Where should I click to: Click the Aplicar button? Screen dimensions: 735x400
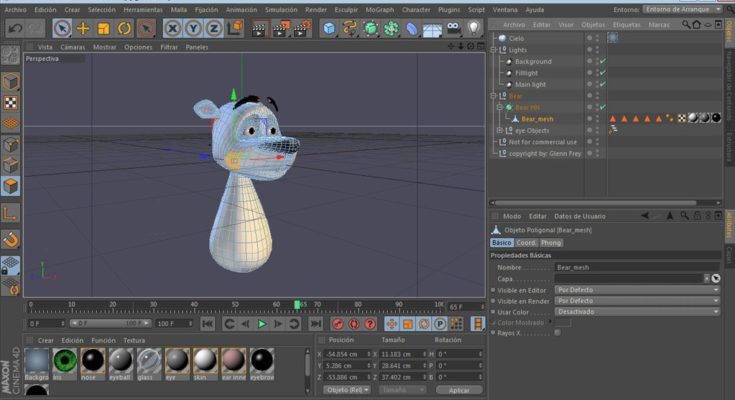coord(459,390)
